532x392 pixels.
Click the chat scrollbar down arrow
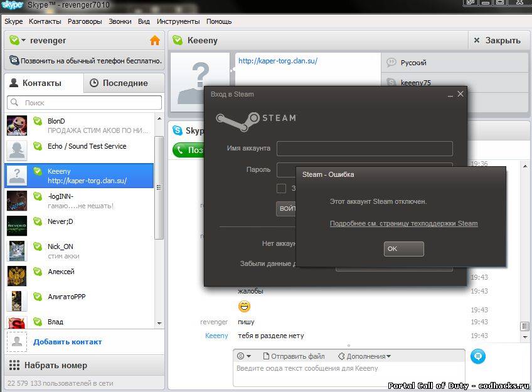pos(525,337)
